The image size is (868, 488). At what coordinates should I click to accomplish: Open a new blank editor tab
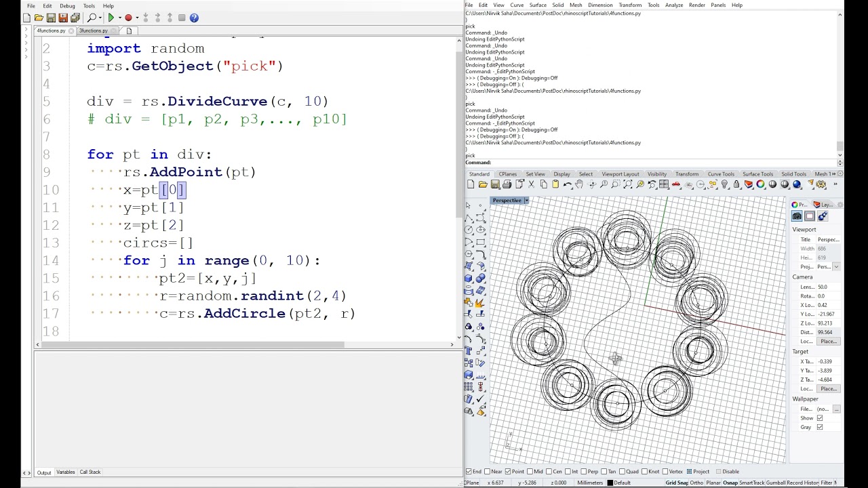pos(129,30)
